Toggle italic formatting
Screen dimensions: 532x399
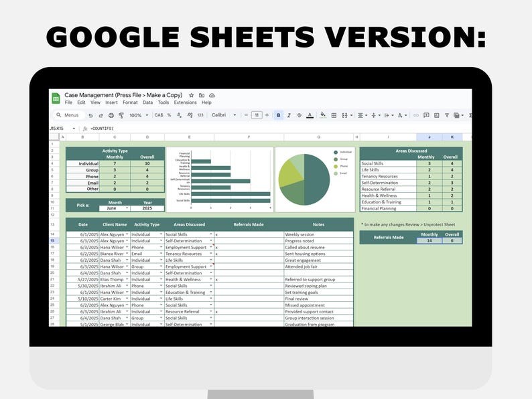point(289,115)
